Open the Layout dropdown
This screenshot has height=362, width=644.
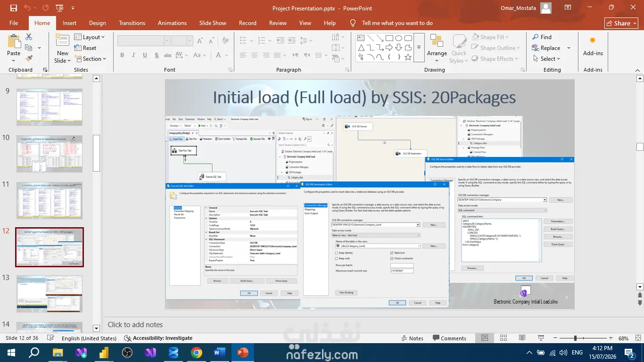90,37
